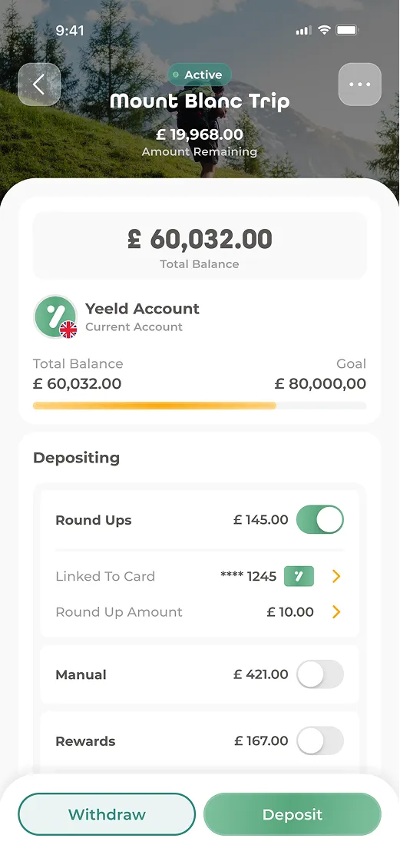Image resolution: width=400 pixels, height=868 pixels.
Task: Tap the back arrow icon
Action: (38, 84)
